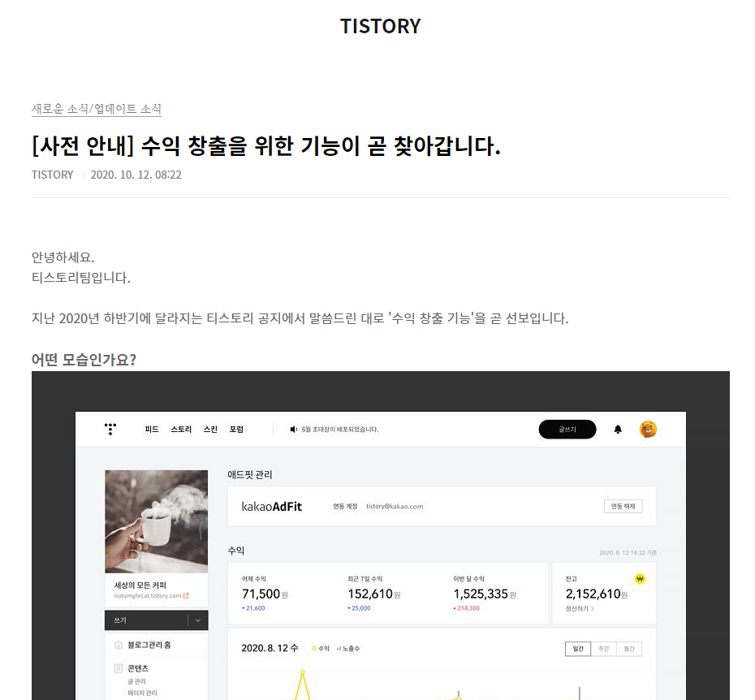The width and height of the screenshot is (755, 700).
Task: Click the notification bell icon
Action: (x=618, y=430)
